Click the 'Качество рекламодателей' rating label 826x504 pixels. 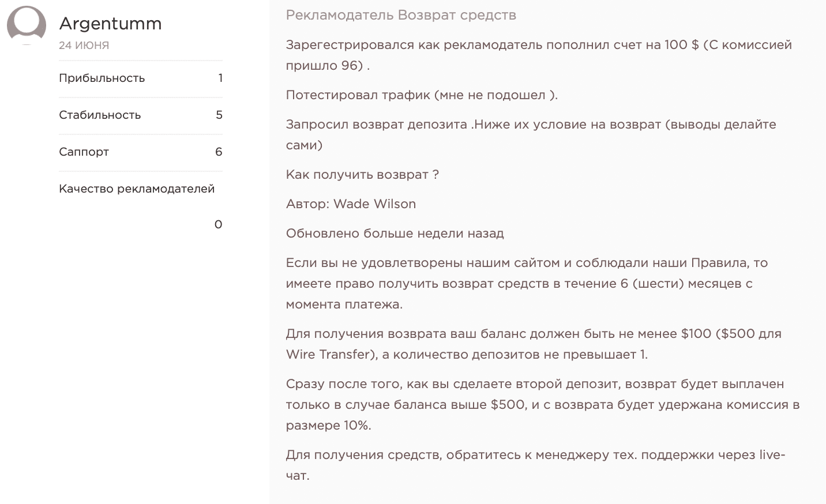[x=137, y=189]
